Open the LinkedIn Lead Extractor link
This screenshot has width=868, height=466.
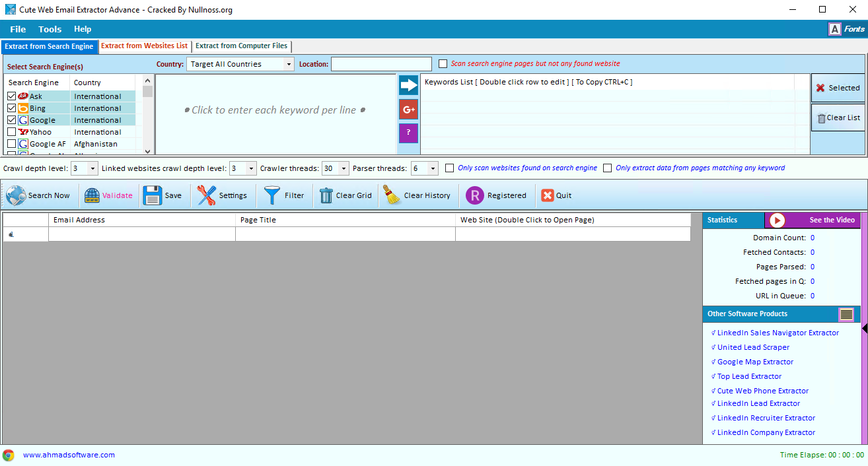click(758, 404)
